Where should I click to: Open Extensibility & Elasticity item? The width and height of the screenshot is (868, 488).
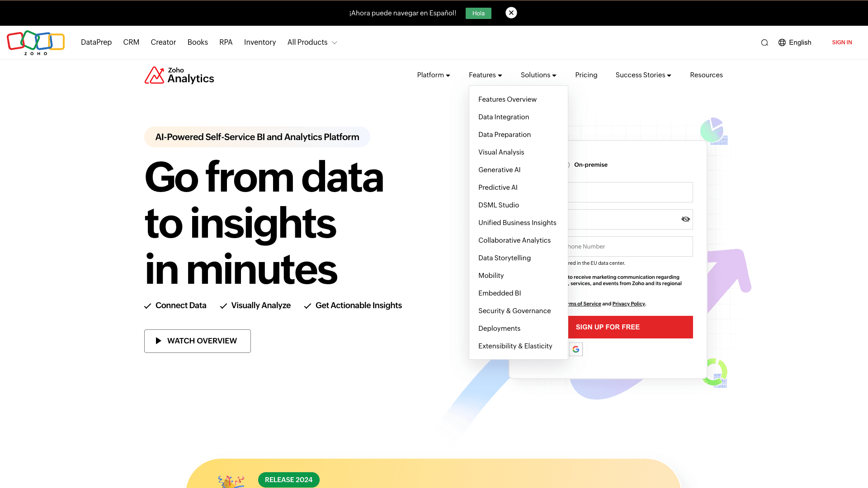pyautogui.click(x=515, y=346)
